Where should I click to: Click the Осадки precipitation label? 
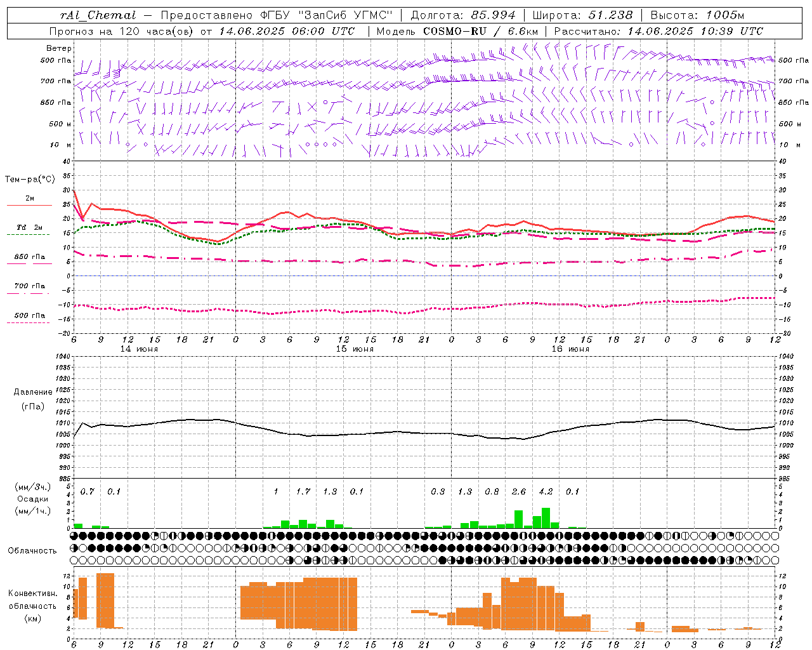(33, 499)
